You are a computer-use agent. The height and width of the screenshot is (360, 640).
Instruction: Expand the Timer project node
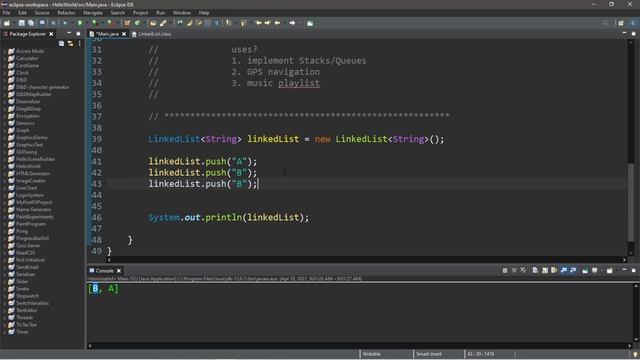(4, 332)
